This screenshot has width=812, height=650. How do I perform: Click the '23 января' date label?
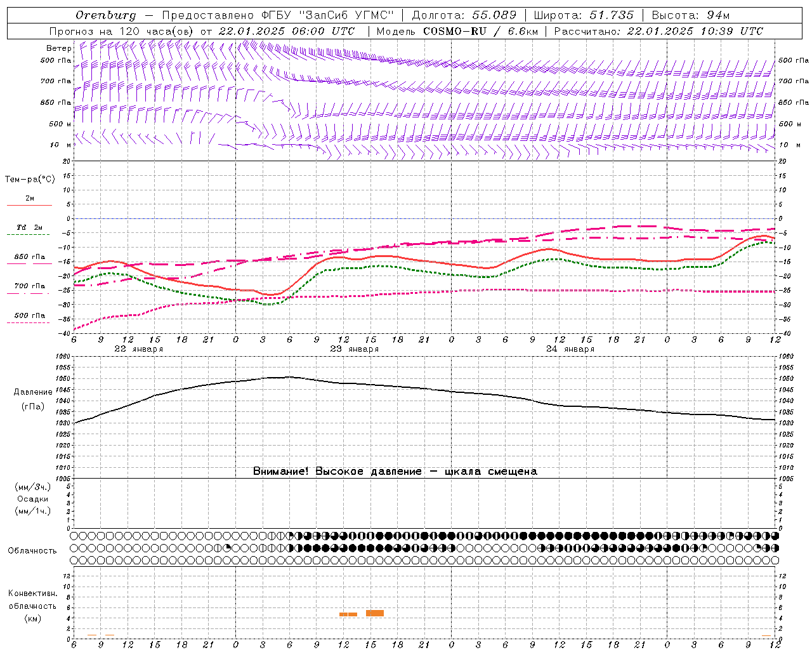(x=354, y=349)
